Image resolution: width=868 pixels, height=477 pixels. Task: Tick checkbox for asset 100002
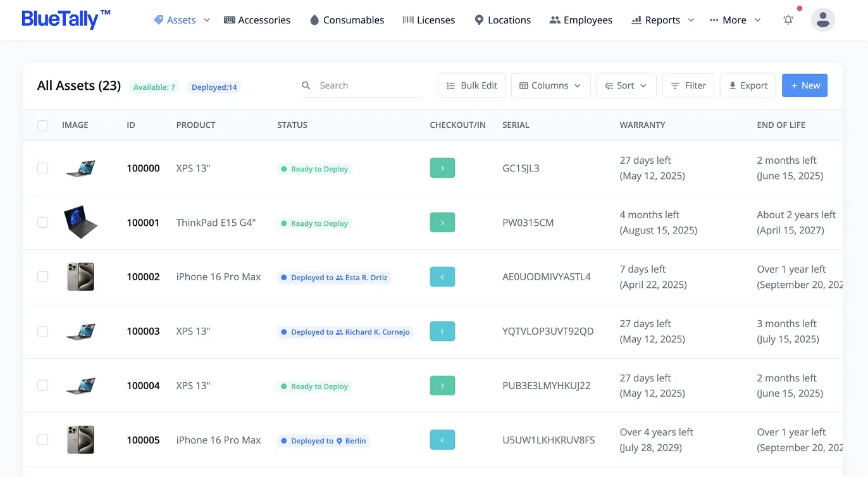point(43,277)
